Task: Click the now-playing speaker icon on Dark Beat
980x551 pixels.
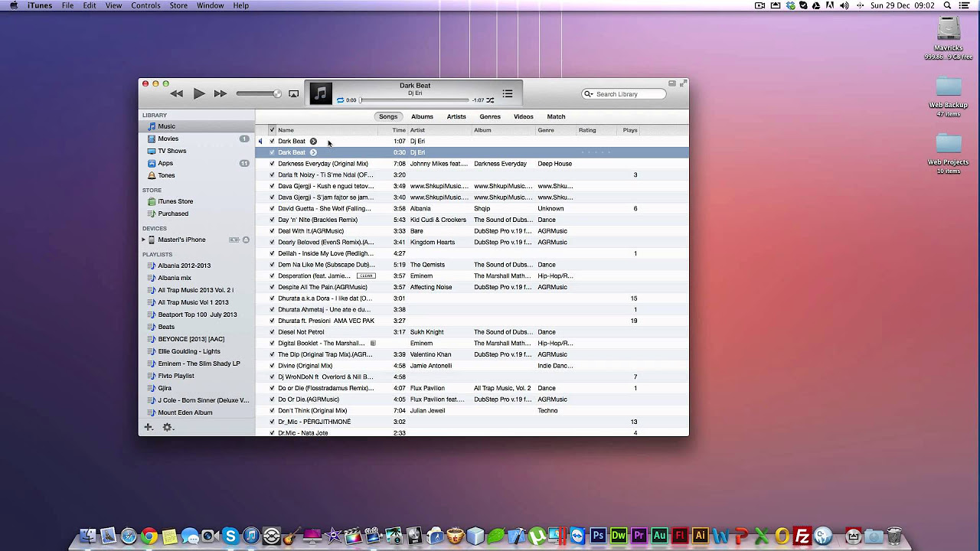Action: click(x=260, y=141)
